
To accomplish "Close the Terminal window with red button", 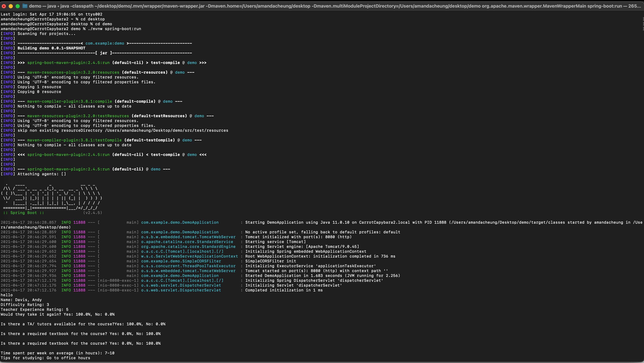I will (4, 6).
